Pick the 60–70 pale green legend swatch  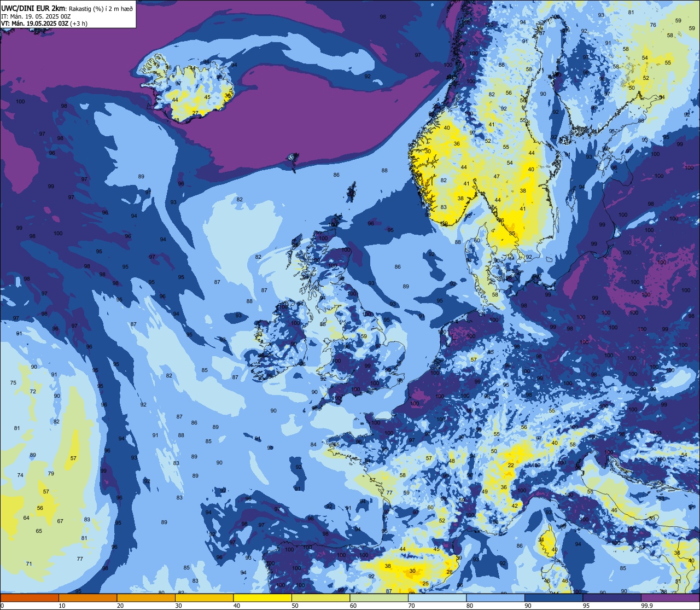click(379, 597)
